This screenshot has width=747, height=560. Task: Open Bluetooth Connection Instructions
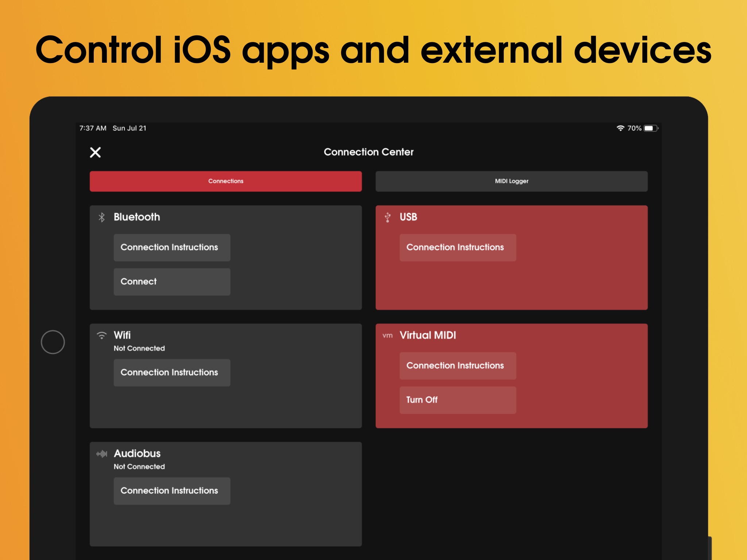click(x=172, y=248)
